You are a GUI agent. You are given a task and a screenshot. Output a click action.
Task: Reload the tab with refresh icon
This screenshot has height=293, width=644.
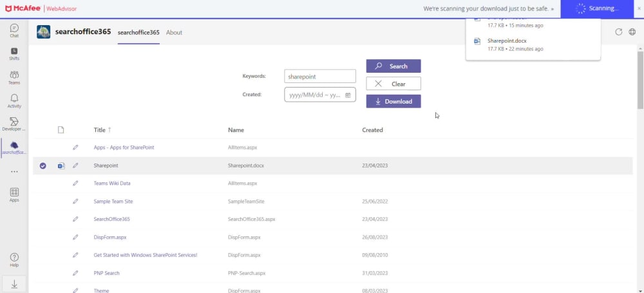618,32
